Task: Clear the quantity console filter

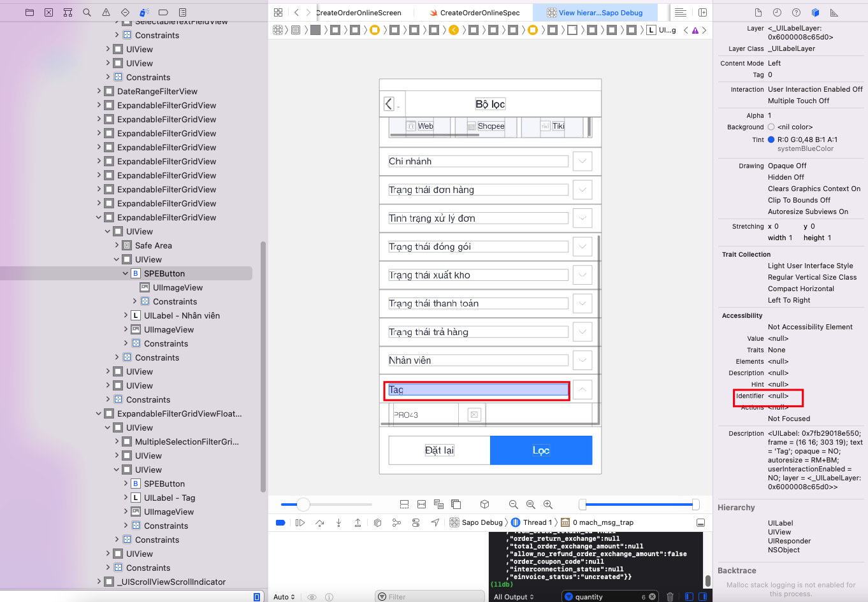Action: [x=652, y=597]
